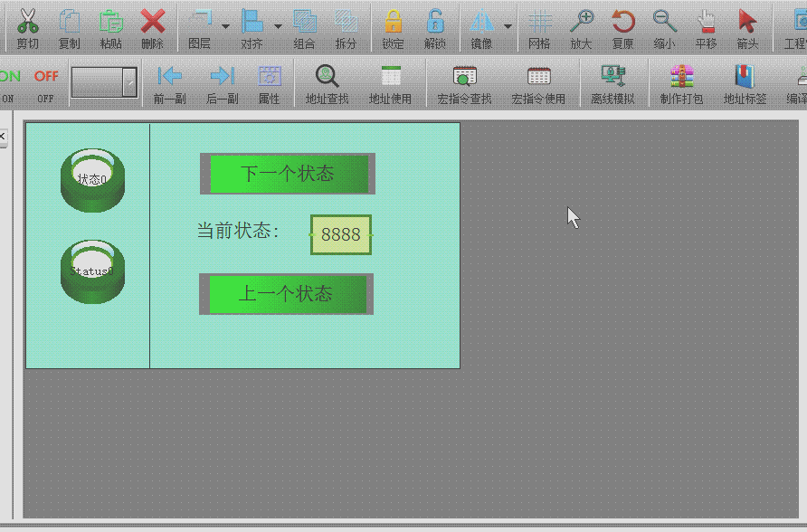Toggle the Grid (网格) display

click(539, 23)
